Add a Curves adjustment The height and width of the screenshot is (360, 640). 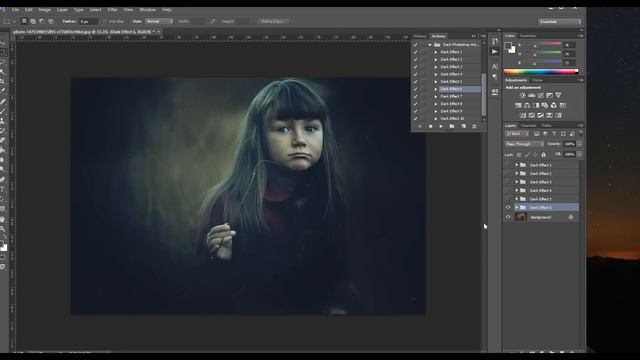[x=540, y=95]
